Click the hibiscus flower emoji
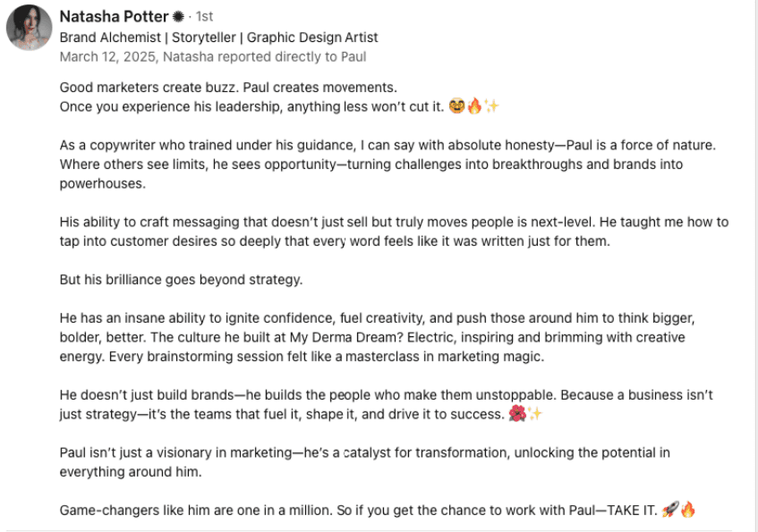Image resolution: width=758 pixels, height=532 pixels. tap(516, 414)
